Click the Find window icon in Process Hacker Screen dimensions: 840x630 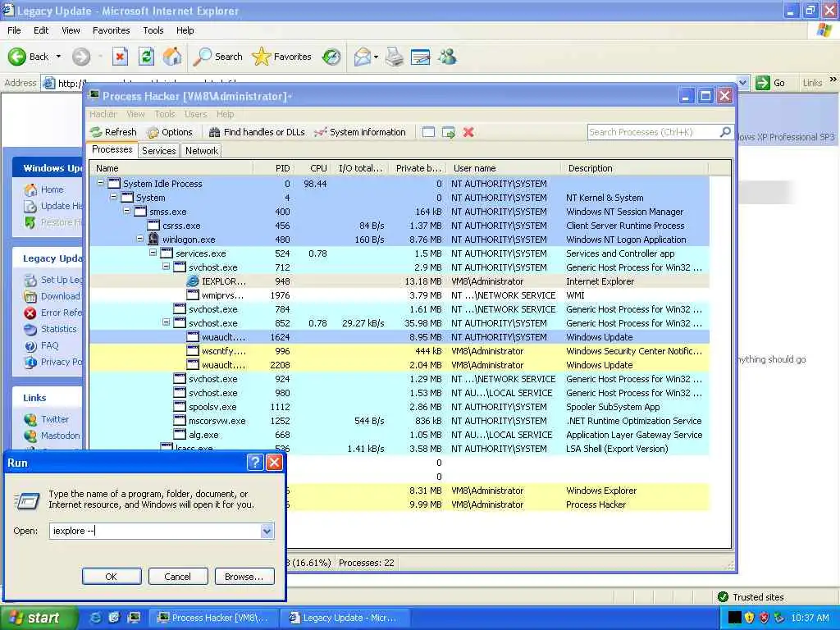click(x=428, y=132)
